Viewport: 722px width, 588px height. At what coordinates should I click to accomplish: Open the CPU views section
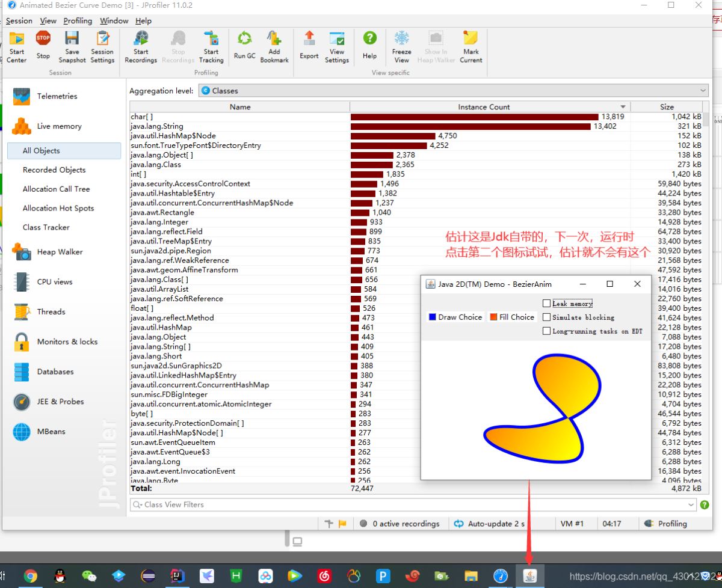click(54, 281)
